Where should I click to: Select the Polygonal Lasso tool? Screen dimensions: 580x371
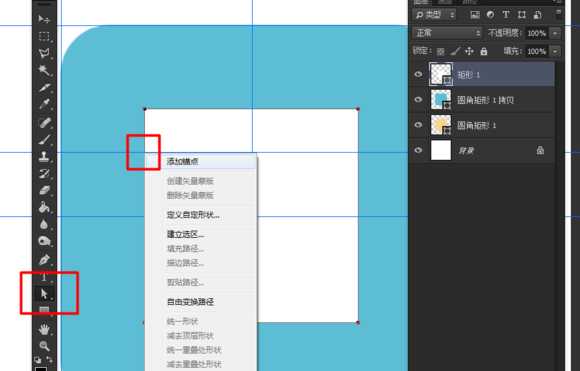pos(44,53)
